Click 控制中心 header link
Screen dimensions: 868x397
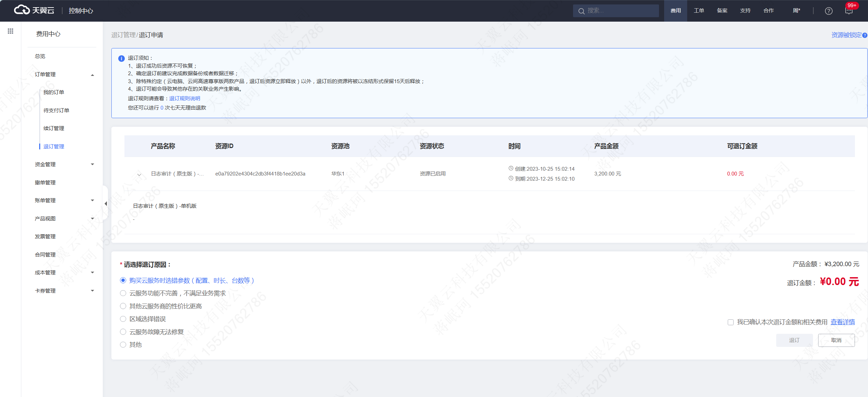[81, 11]
